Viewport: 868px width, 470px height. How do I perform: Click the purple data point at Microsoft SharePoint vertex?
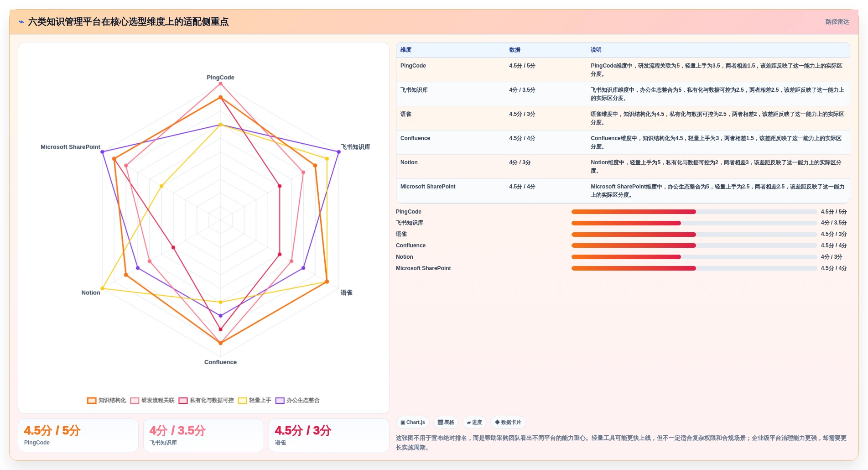pos(102,152)
